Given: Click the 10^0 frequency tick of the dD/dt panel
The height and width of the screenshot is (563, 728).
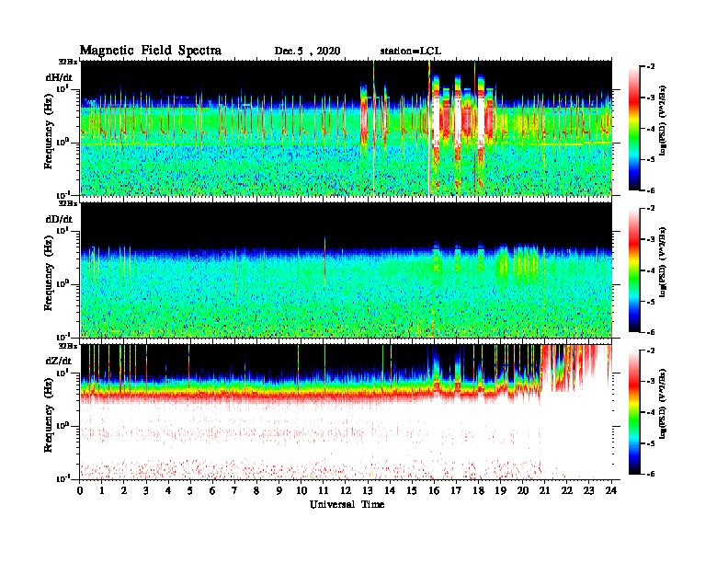Looking at the screenshot, I should (63, 283).
